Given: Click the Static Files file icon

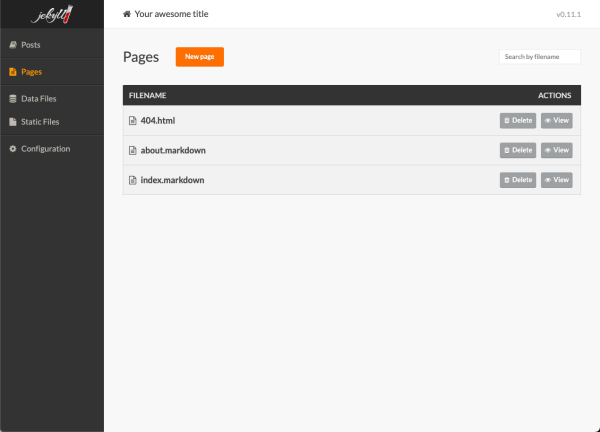Looking at the screenshot, I should (x=13, y=122).
